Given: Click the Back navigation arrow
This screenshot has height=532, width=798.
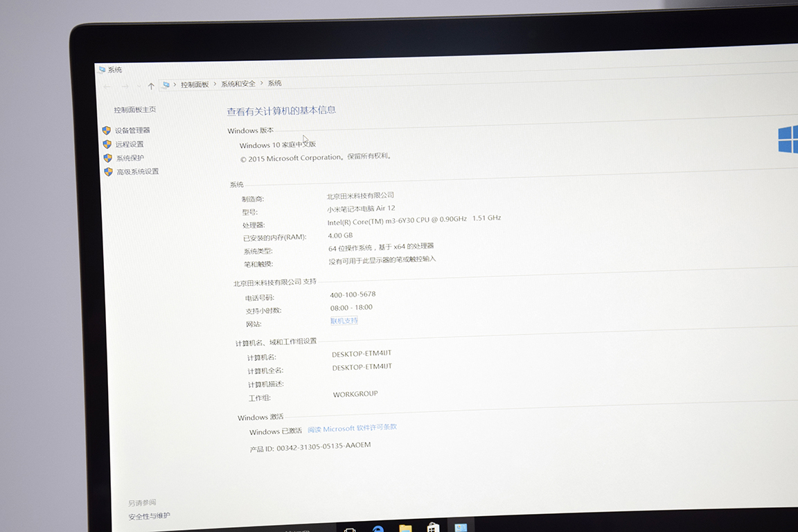Looking at the screenshot, I should point(107,87).
